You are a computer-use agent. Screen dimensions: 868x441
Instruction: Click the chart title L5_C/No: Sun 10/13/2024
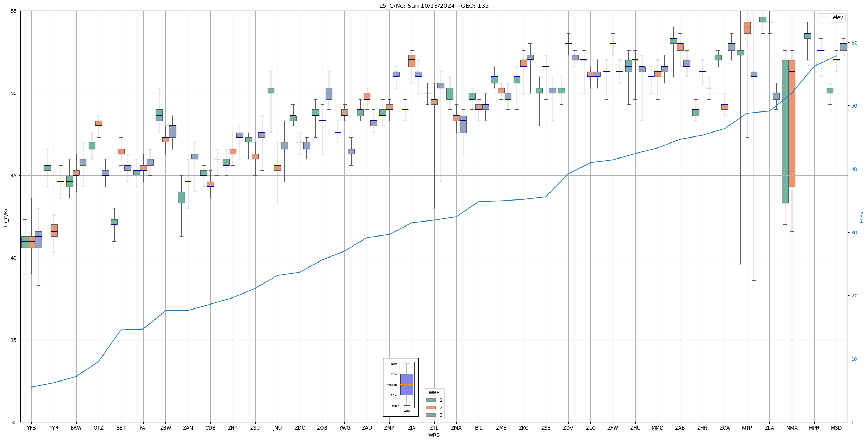click(x=434, y=6)
